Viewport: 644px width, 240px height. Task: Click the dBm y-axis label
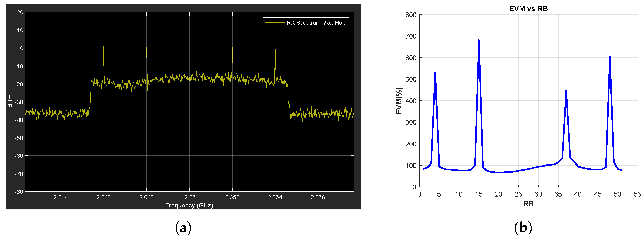click(x=10, y=101)
